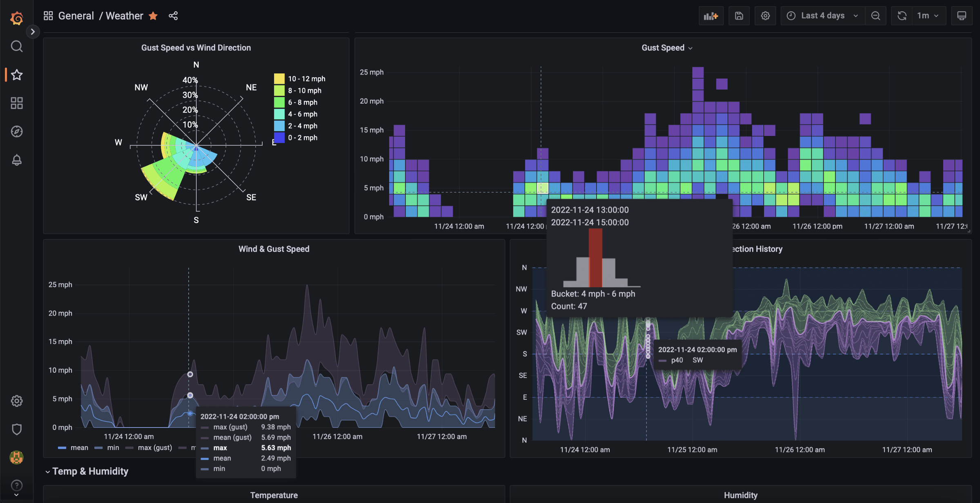Open the Humidity panel title
Screen dimensions: 980x503
pyautogui.click(x=741, y=495)
